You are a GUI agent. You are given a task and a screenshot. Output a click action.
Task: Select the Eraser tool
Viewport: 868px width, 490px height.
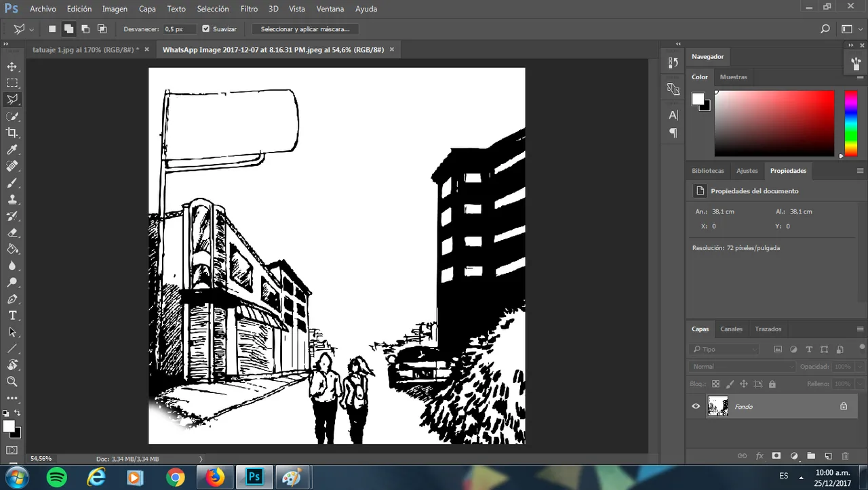[12, 232]
